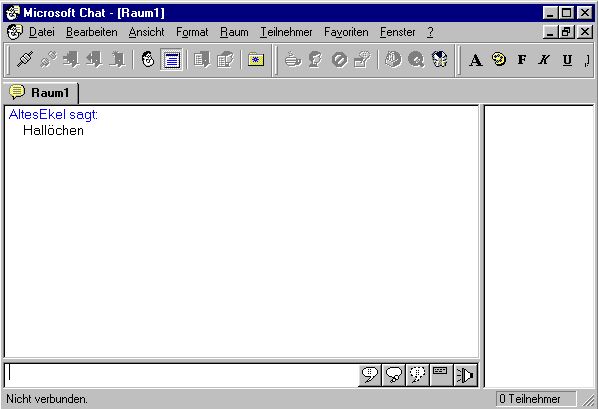Screen dimensions: 598x409
Task: Maximize the Microsoft Chat window
Action: [566, 13]
